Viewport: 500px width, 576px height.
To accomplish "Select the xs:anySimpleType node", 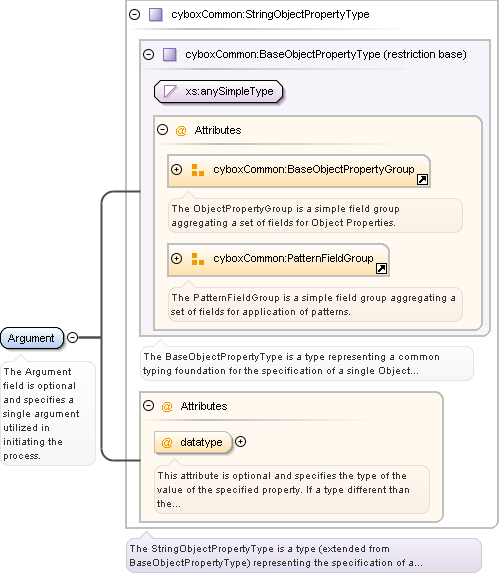I will click(x=219, y=91).
